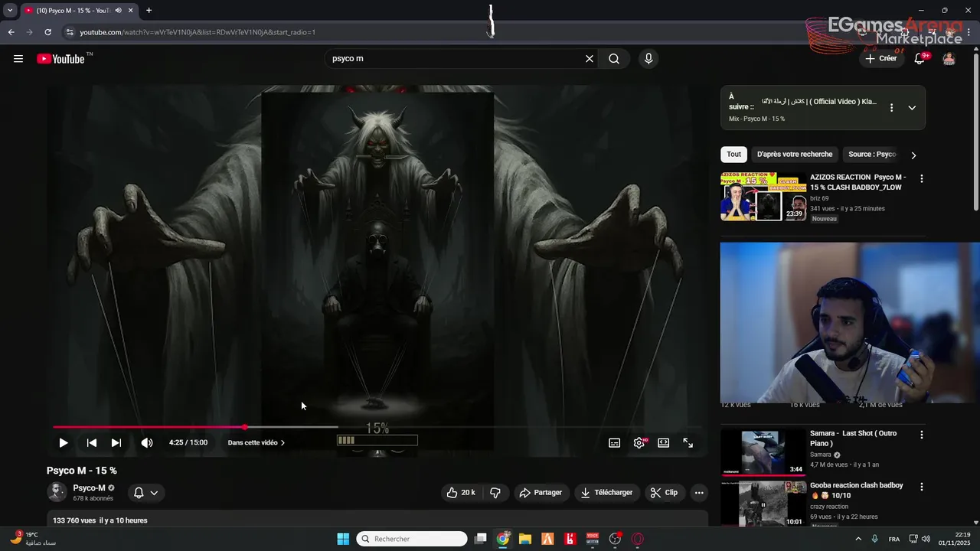The width and height of the screenshot is (980, 551).
Task: Open the FRA language switcher
Action: tap(894, 539)
